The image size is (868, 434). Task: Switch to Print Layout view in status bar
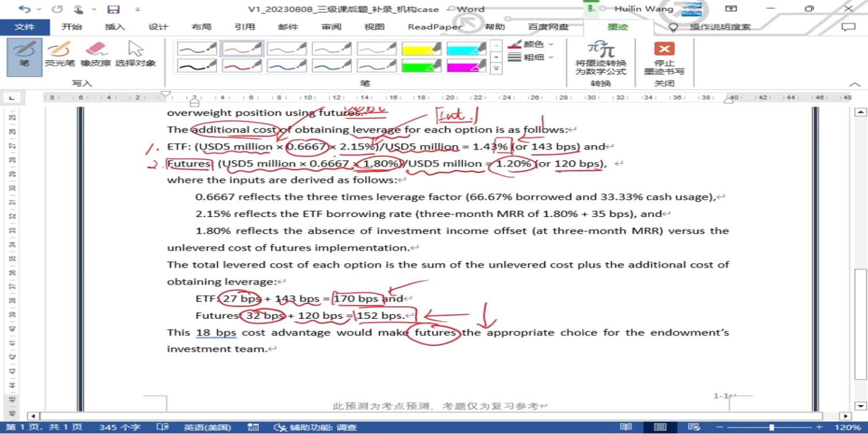[660, 427]
